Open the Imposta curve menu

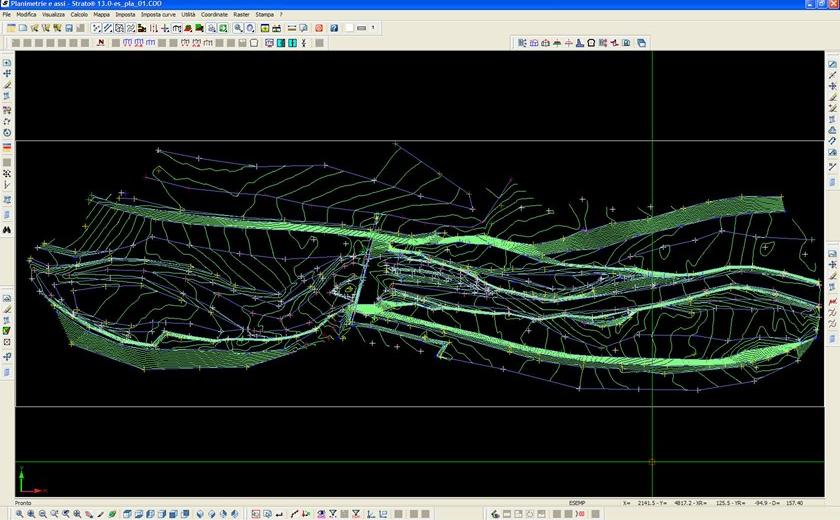click(156, 15)
